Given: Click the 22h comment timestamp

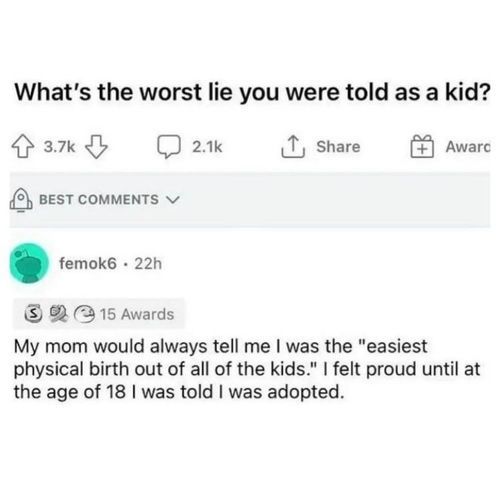Looking at the screenshot, I should click(x=148, y=264).
